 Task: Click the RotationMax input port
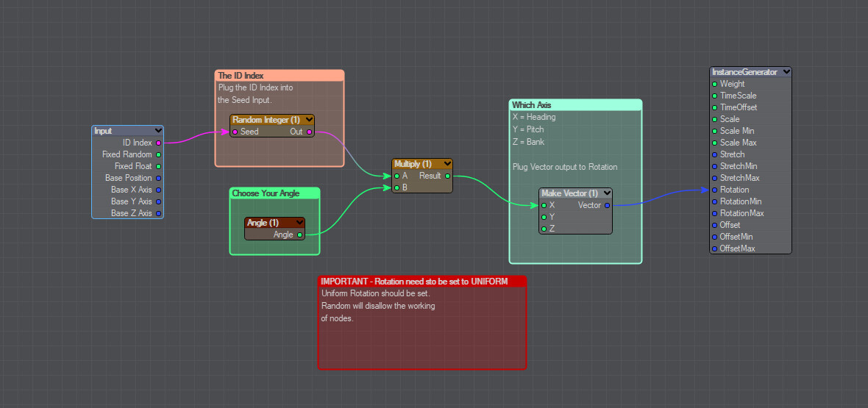pos(715,213)
